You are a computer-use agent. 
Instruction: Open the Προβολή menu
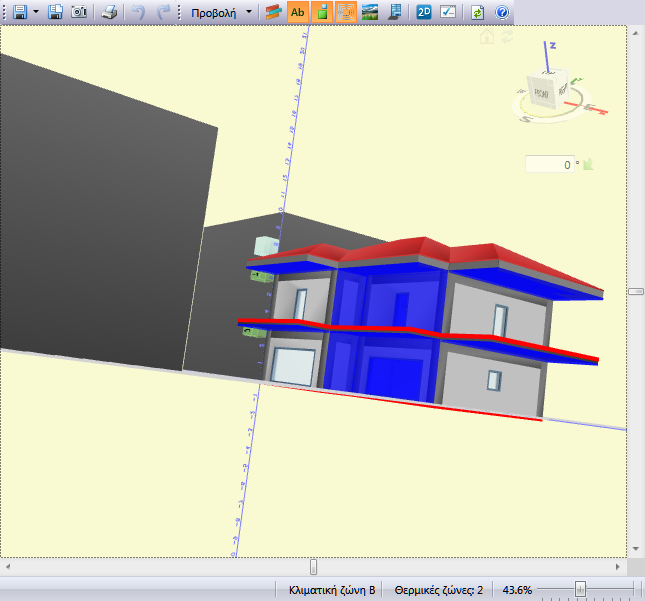pyautogui.click(x=213, y=13)
